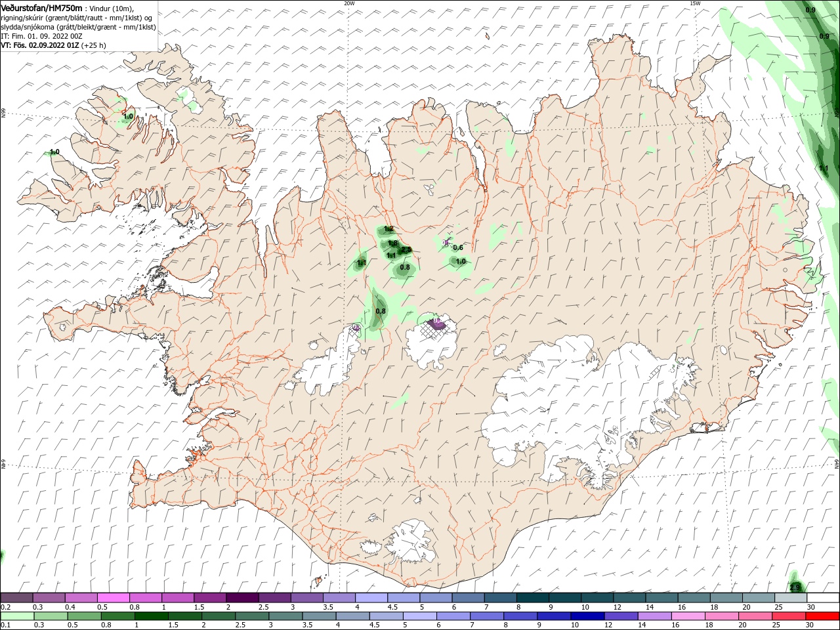Click the darkest green 1–1.5 swatch, bottom row
The image size is (840, 630).
coord(151,616)
